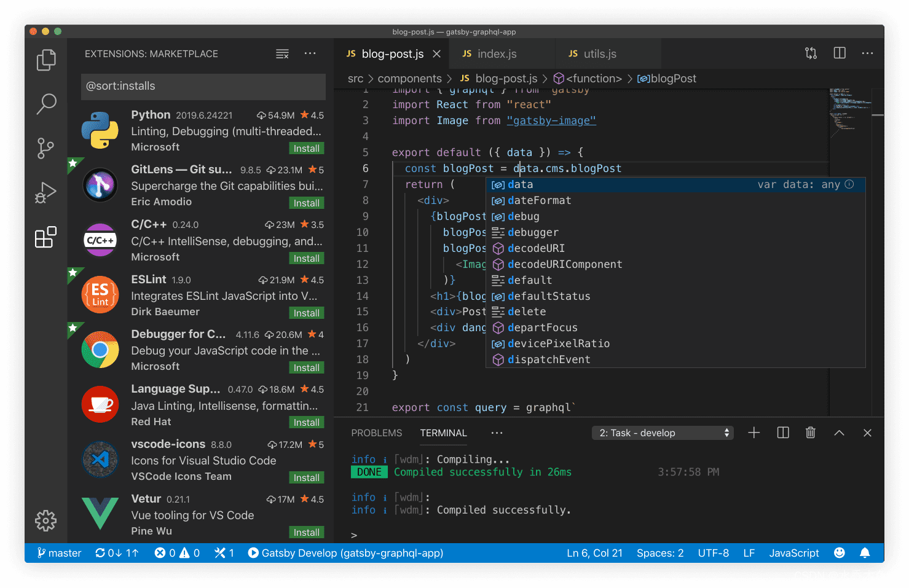This screenshot has height=588, width=909.
Task: Open the terminal selector '2: Task - develop'
Action: point(663,433)
